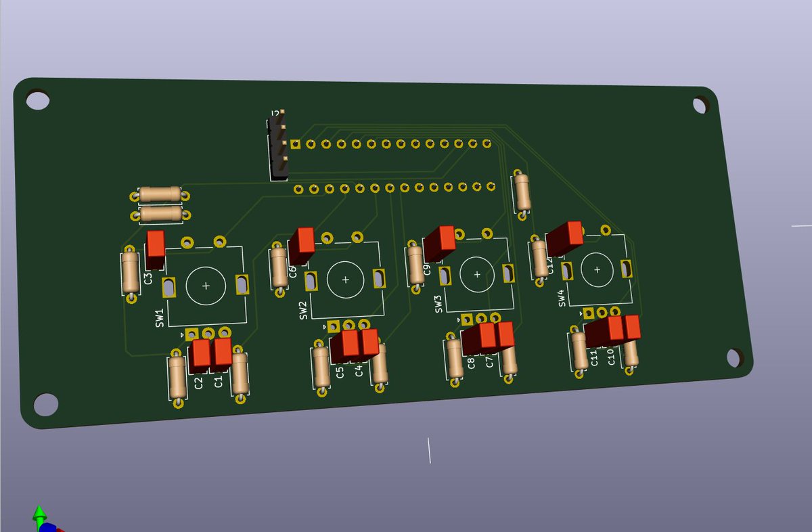Click the SW1 silkscreen label

159,318
